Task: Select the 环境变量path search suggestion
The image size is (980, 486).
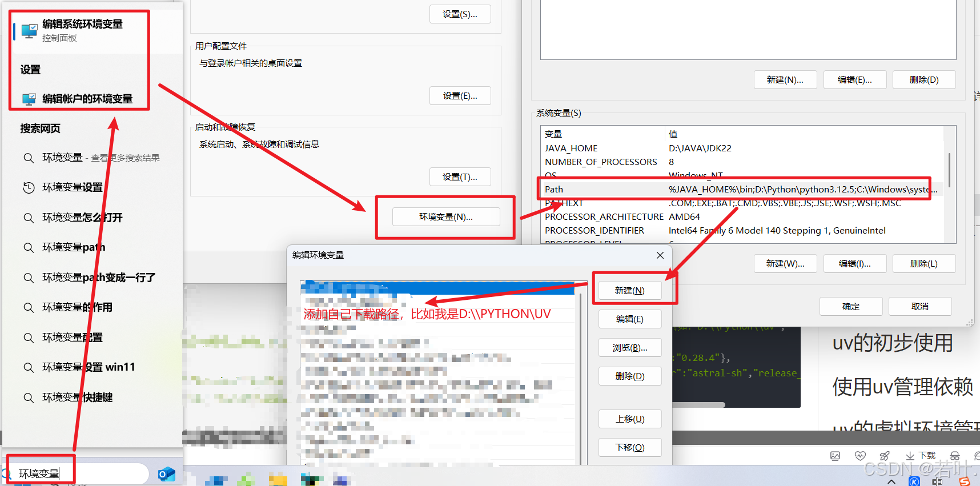Action: pyautogui.click(x=74, y=247)
